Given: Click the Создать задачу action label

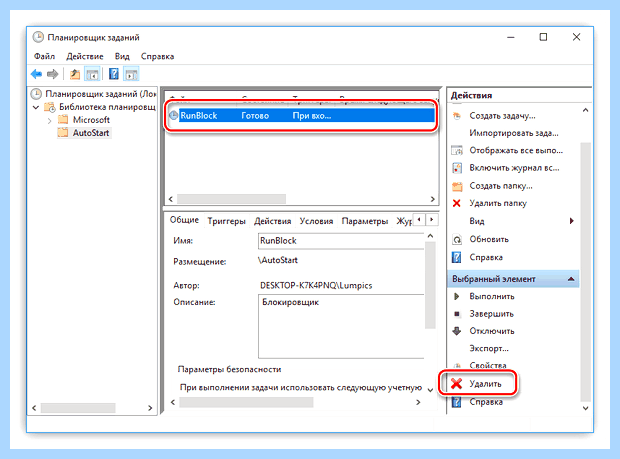Looking at the screenshot, I should tap(502, 116).
